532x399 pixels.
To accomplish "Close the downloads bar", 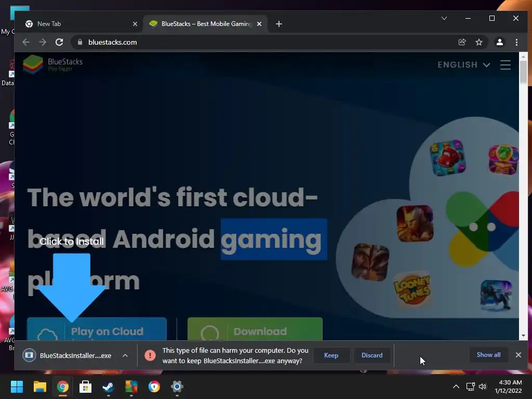I will [x=518, y=355].
